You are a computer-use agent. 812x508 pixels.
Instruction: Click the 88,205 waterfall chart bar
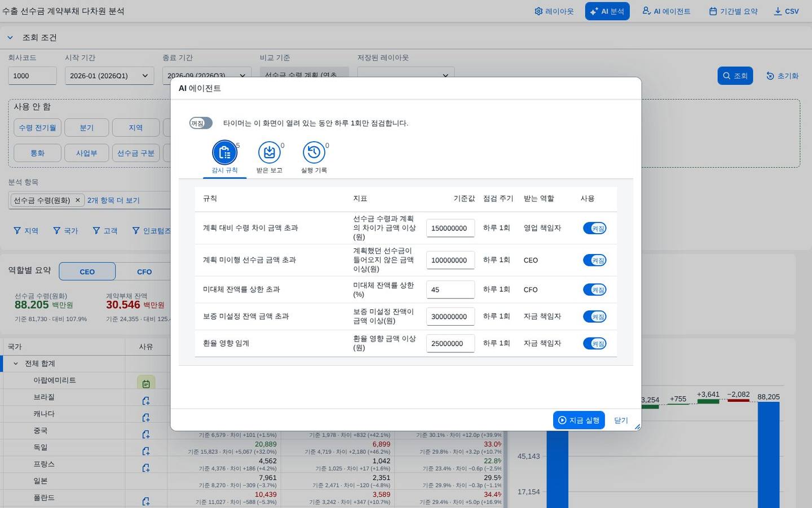point(769,455)
